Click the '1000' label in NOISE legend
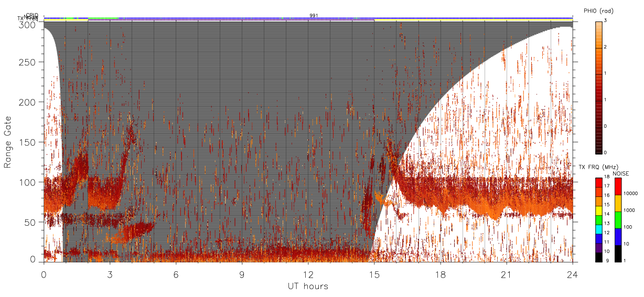644x297 pixels. click(x=630, y=211)
